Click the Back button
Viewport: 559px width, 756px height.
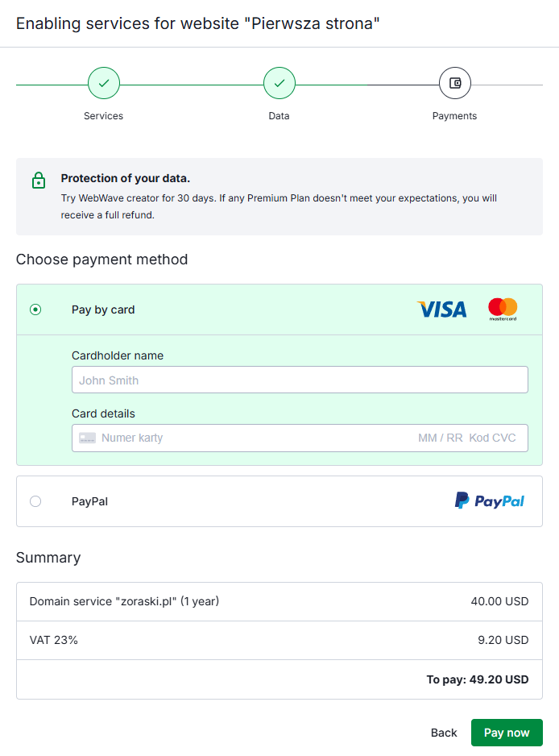[444, 733]
